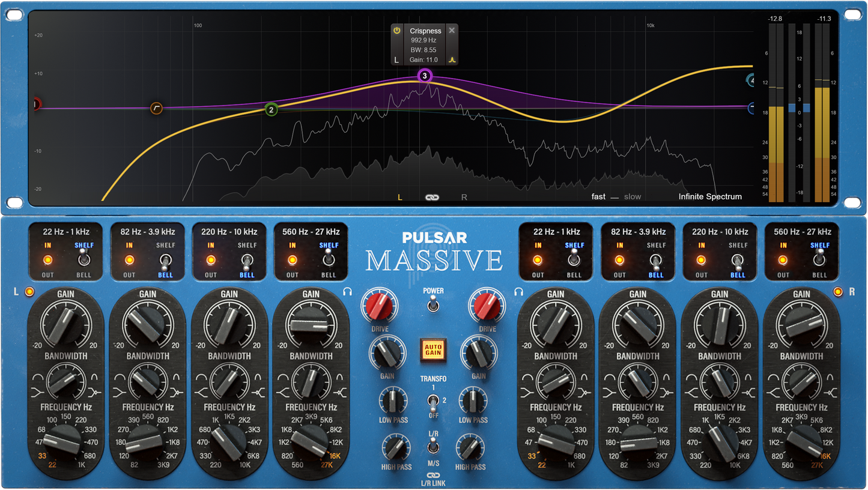The height and width of the screenshot is (490, 868).
Task: Click the right channel headphone icon
Action: [518, 291]
